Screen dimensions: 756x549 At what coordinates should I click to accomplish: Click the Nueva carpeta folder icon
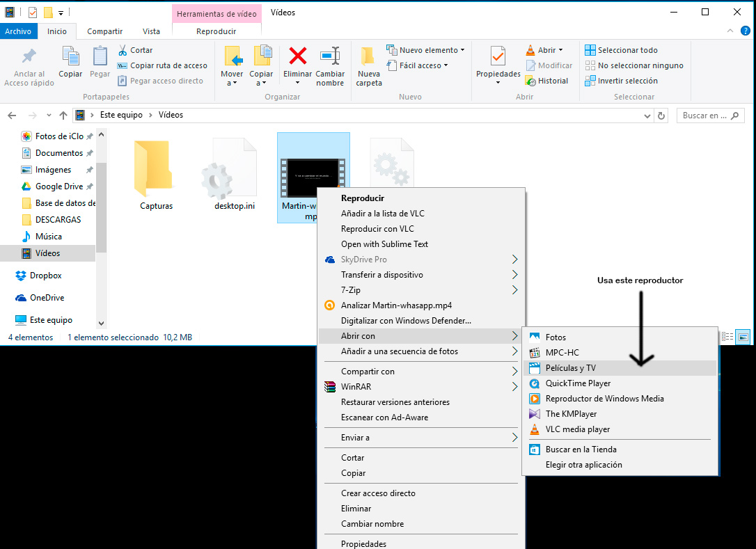[368, 56]
